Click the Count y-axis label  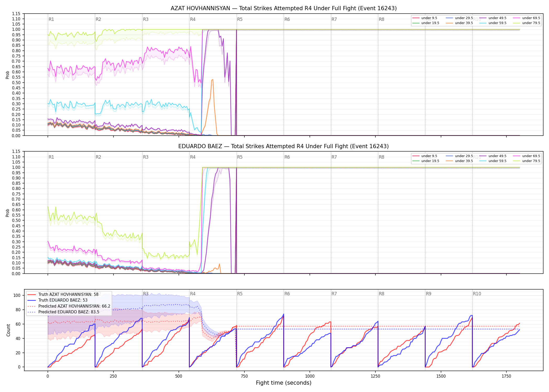[8, 330]
